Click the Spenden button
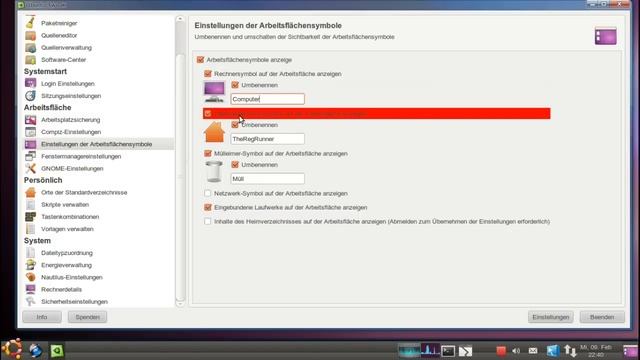 pos(87,317)
